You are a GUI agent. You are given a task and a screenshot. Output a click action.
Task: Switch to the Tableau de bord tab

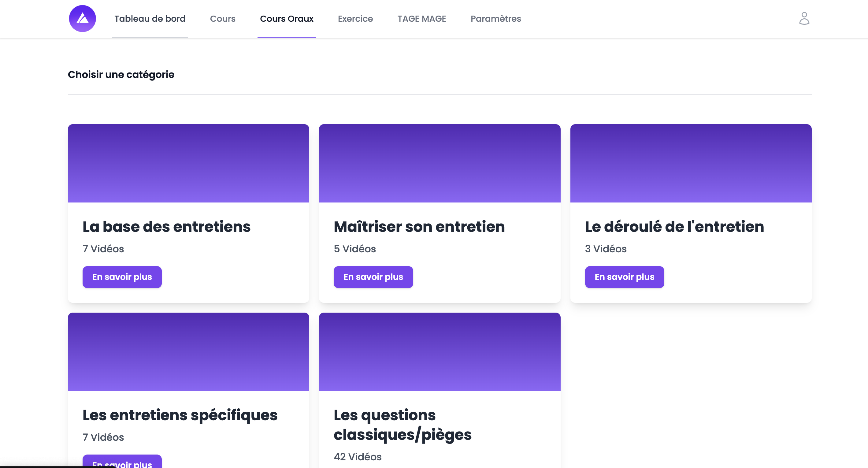point(150,19)
